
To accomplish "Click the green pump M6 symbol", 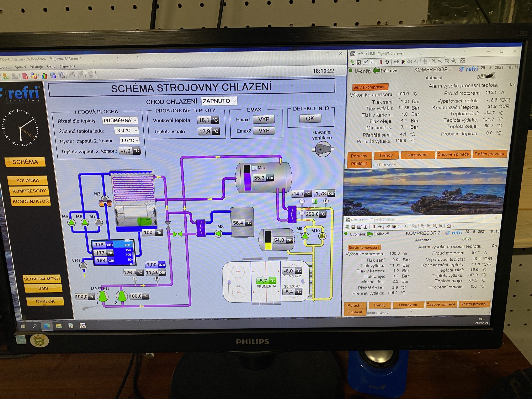I will coord(85,222).
